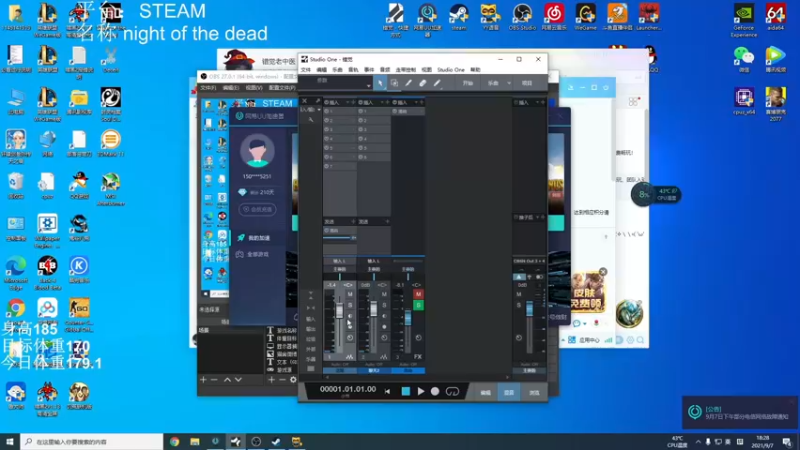Select the Range tool in Studio One
Viewport: 800px width, 450px height.
pyautogui.click(x=394, y=83)
